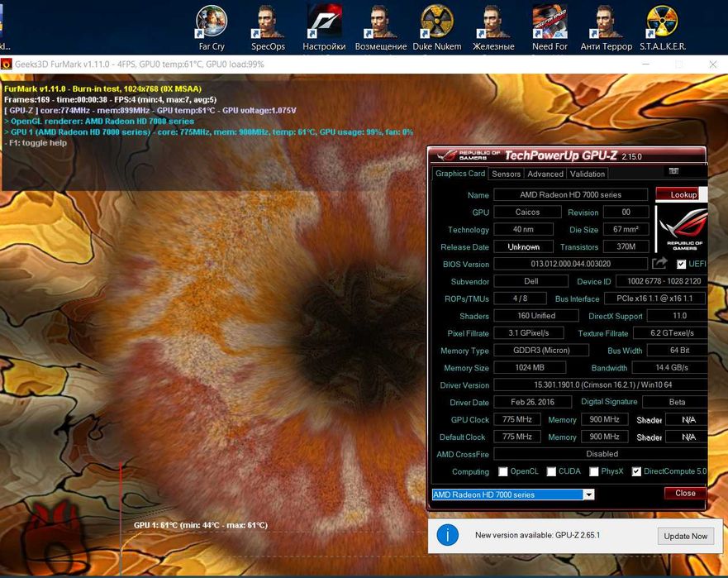Image resolution: width=728 pixels, height=578 pixels.
Task: Click the Shaders value 160 Unified
Action: point(536,316)
